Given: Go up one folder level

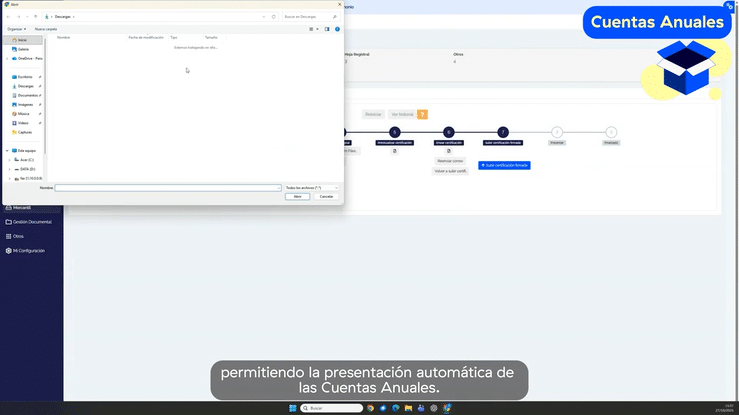Looking at the screenshot, I should (35, 16).
